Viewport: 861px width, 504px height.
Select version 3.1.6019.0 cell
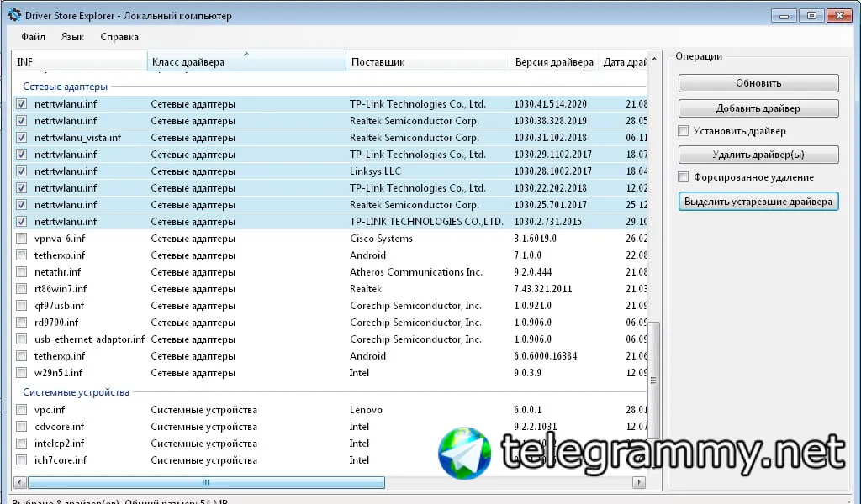coord(536,239)
